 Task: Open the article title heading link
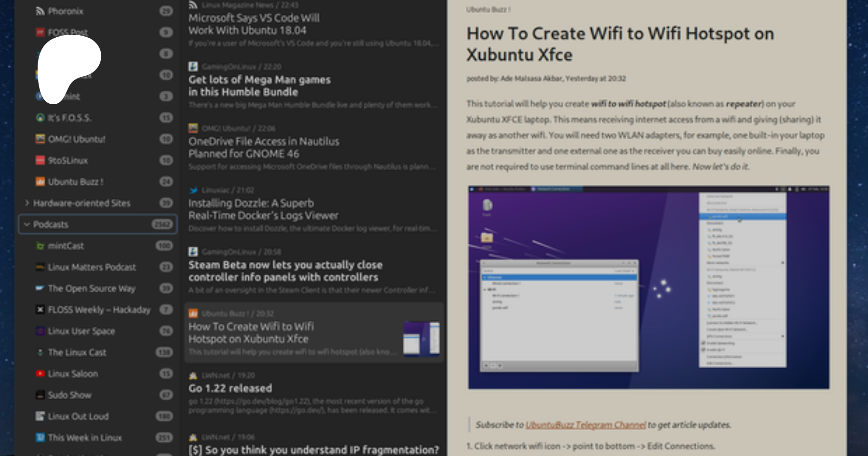tap(620, 44)
